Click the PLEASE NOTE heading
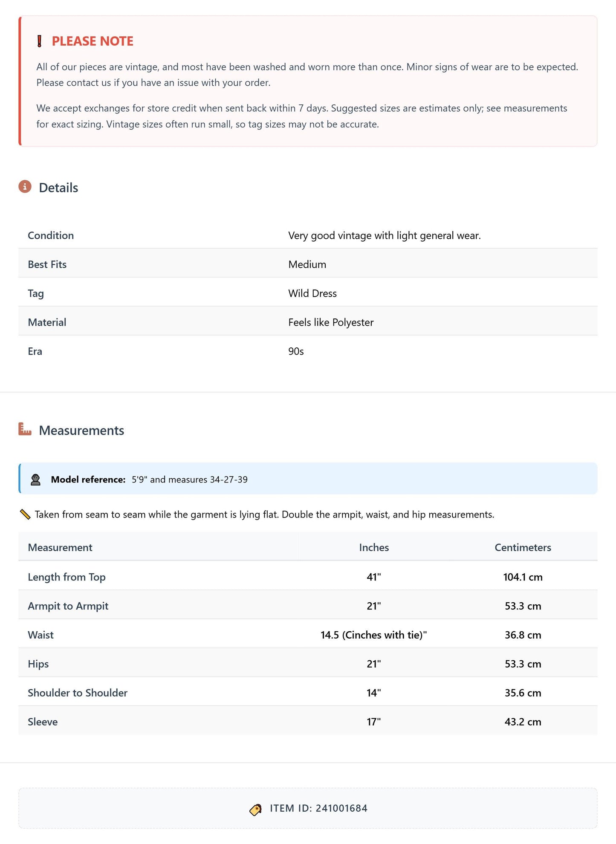This screenshot has height=844, width=616. (x=93, y=41)
